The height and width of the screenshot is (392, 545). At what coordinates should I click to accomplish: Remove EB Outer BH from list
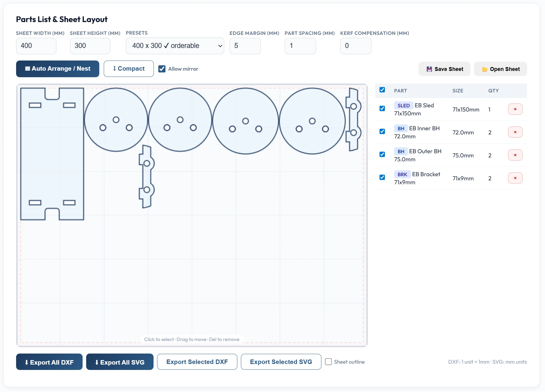pos(515,155)
